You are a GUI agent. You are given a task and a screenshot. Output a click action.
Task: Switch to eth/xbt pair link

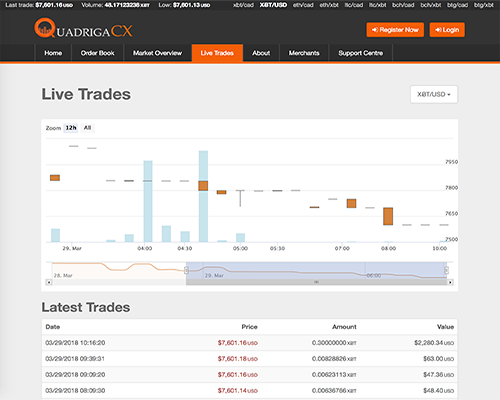tap(329, 5)
